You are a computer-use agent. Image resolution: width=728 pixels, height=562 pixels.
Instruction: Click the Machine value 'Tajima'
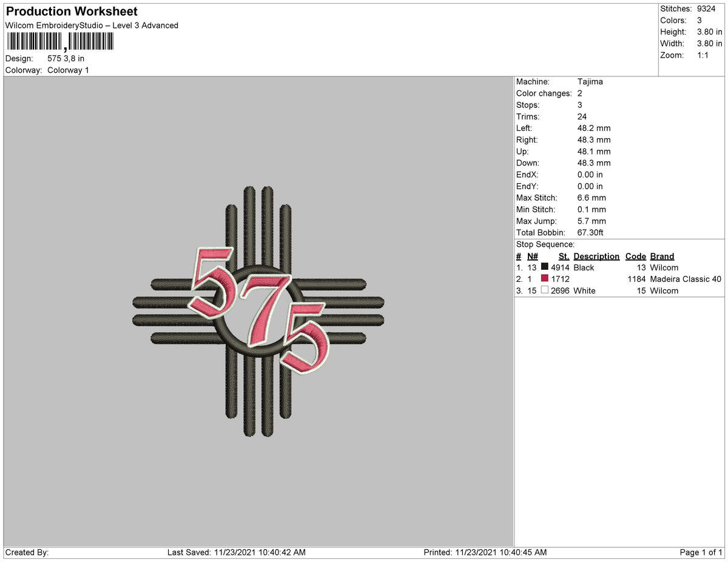(x=590, y=82)
